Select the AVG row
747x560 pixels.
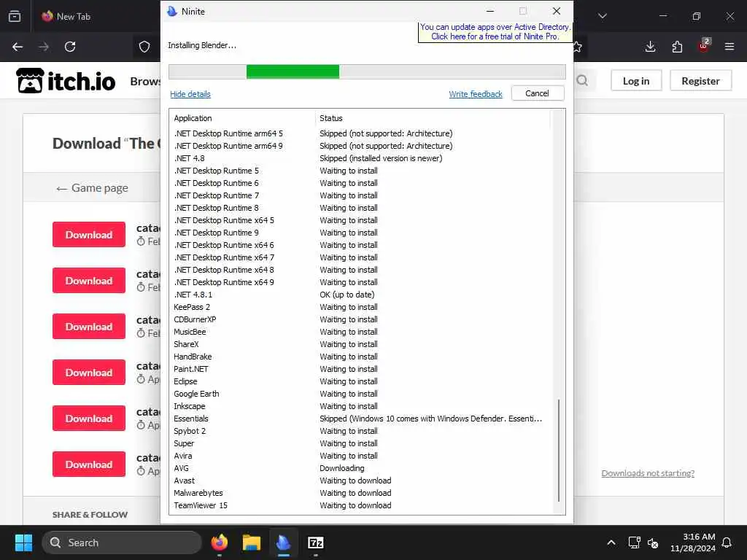(x=362, y=468)
